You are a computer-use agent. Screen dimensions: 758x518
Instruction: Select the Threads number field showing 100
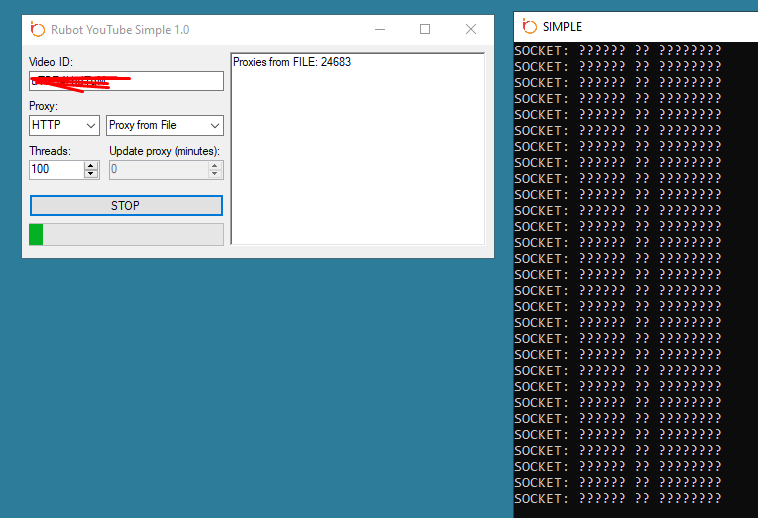click(x=56, y=170)
